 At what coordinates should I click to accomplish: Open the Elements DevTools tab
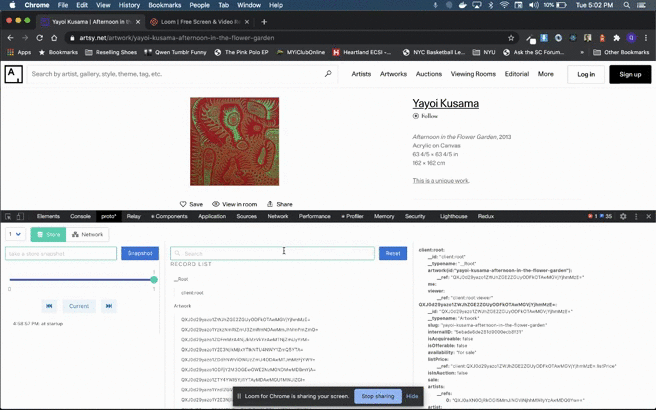point(48,216)
